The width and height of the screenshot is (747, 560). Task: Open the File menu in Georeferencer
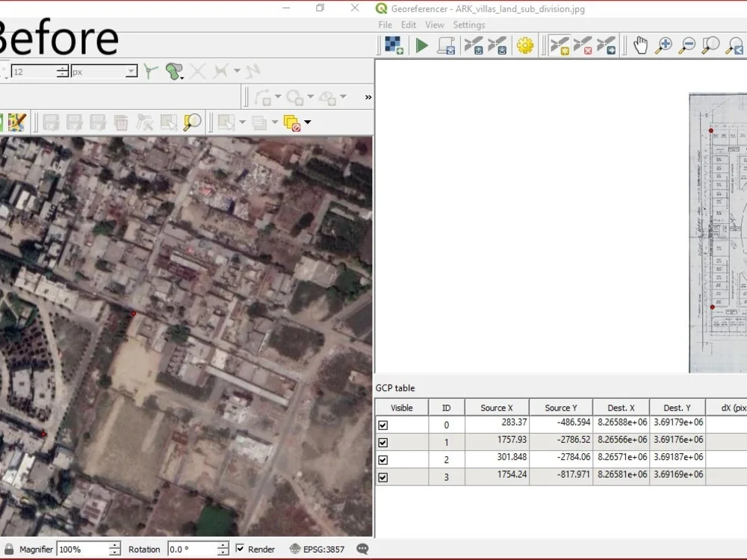[x=385, y=25]
